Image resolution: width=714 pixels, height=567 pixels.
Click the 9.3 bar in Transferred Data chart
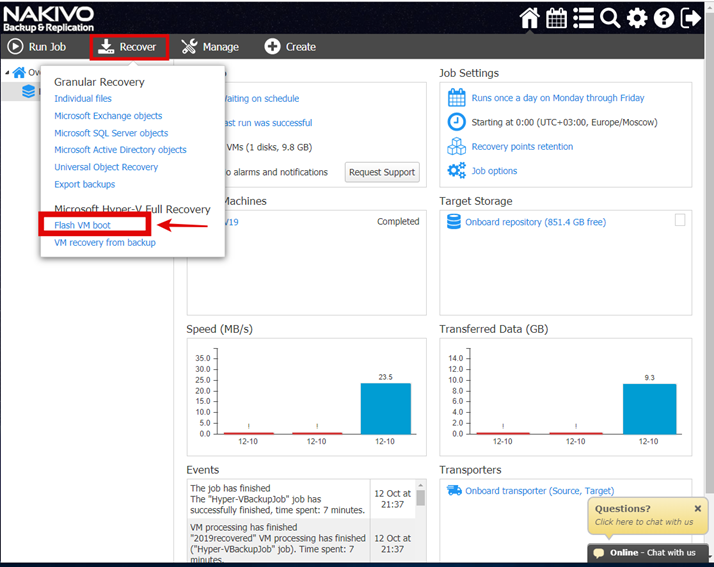[649, 409]
